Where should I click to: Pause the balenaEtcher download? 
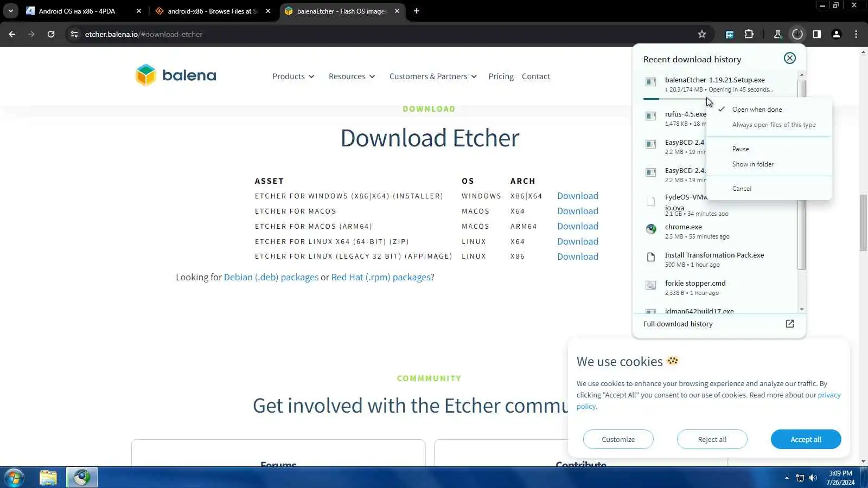pyautogui.click(x=741, y=149)
